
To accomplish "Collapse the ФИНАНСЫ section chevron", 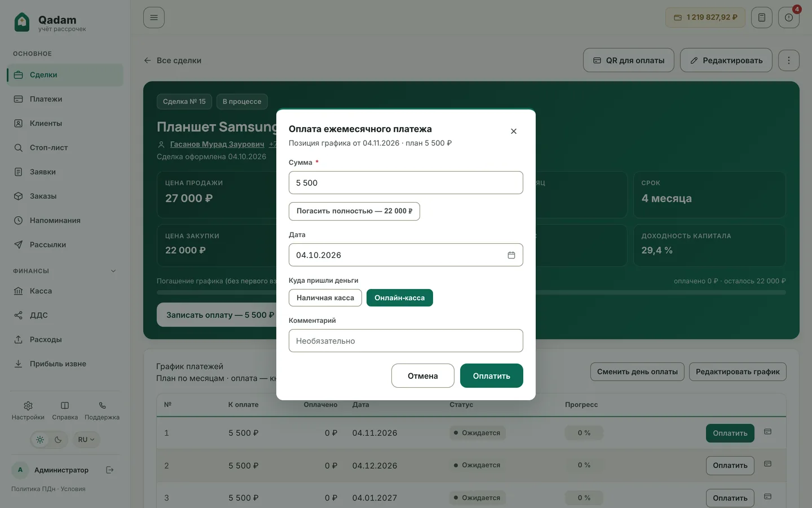I will 113,271.
